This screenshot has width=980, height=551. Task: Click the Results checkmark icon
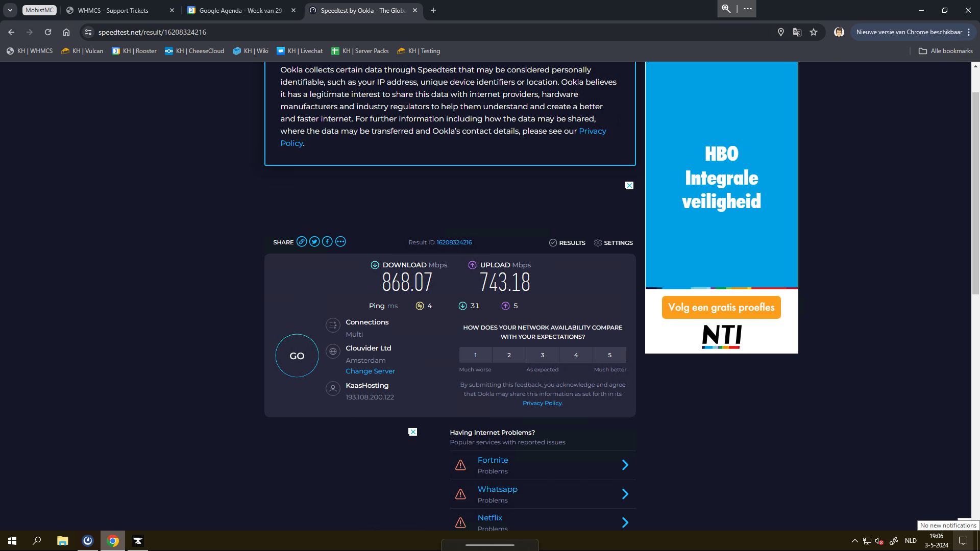pos(553,243)
